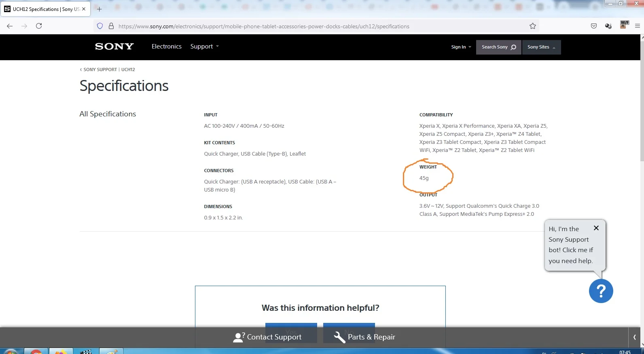This screenshot has width=644, height=354.
Task: Click the Search Sony button
Action: pyautogui.click(x=499, y=47)
